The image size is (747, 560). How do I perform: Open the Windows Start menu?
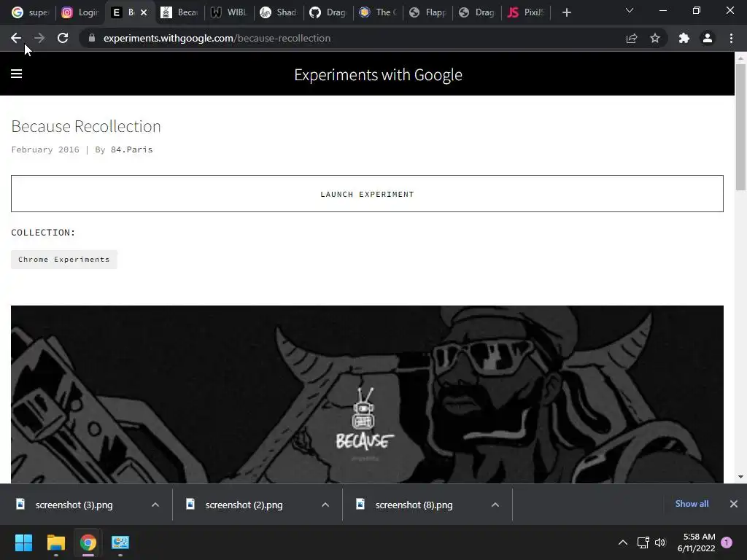coord(23,542)
